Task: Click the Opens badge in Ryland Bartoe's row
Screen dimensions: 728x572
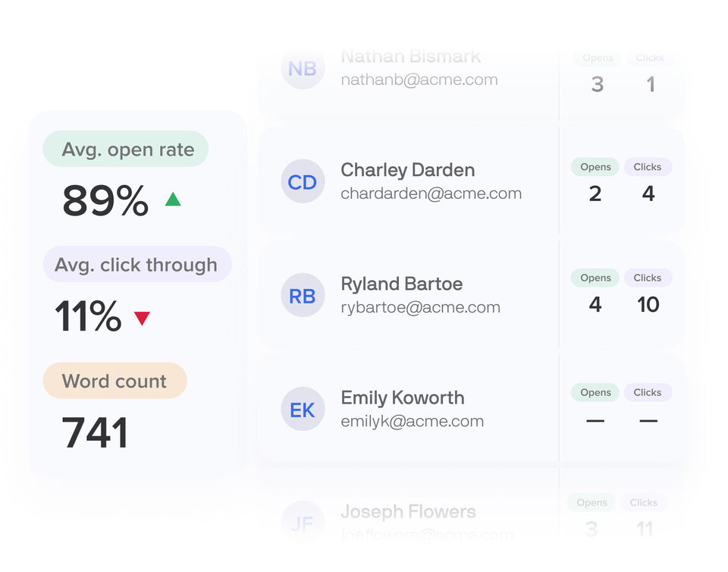Action: coord(595,278)
